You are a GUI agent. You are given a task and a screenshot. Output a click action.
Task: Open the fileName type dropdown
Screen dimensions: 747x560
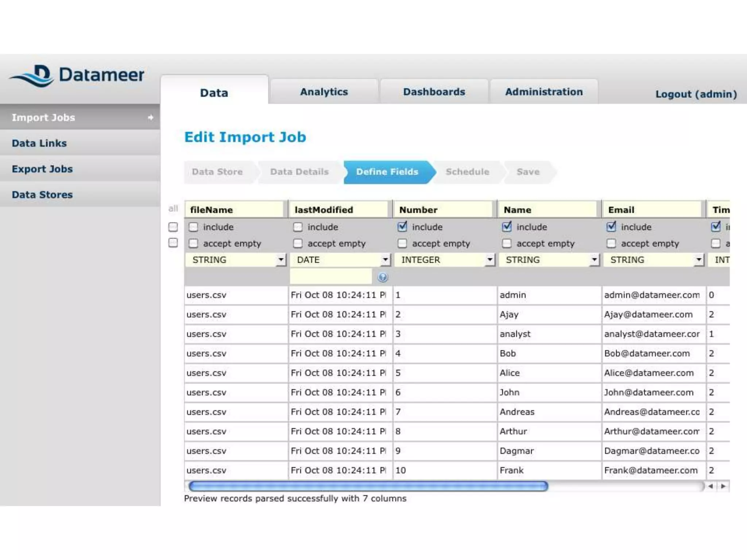coord(281,260)
